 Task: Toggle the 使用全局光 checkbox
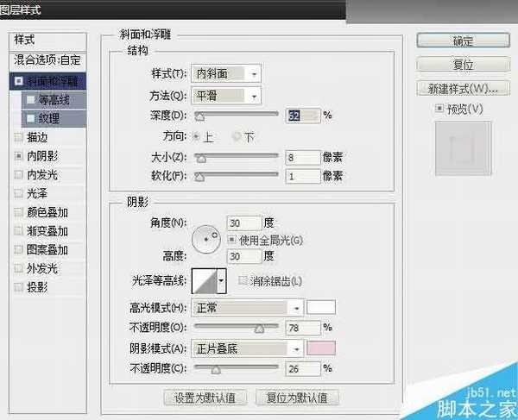231,238
